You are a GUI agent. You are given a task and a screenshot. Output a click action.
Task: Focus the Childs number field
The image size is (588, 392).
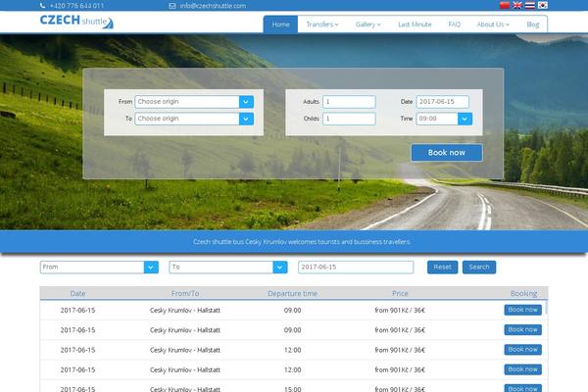point(349,119)
